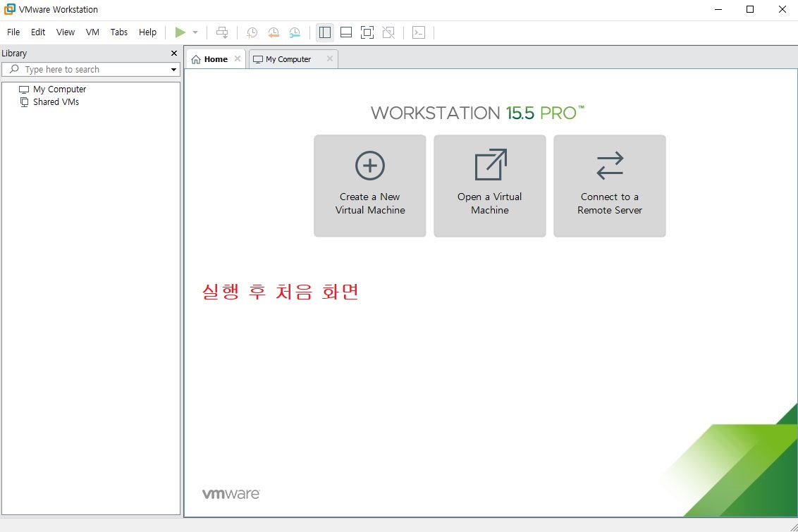This screenshot has width=798, height=532.
Task: Toggle the Library sidebar view icon
Action: (x=325, y=32)
